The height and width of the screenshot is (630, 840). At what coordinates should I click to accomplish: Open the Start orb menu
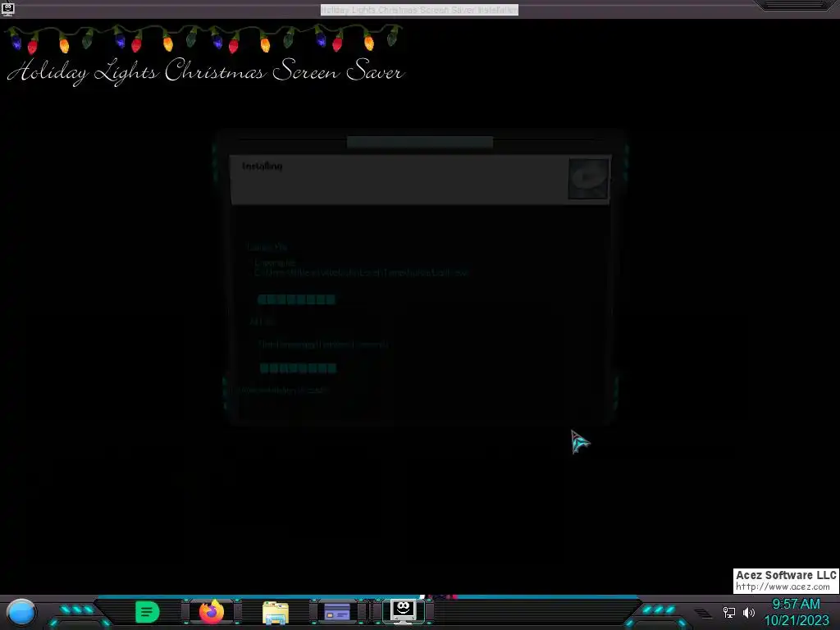point(21,612)
